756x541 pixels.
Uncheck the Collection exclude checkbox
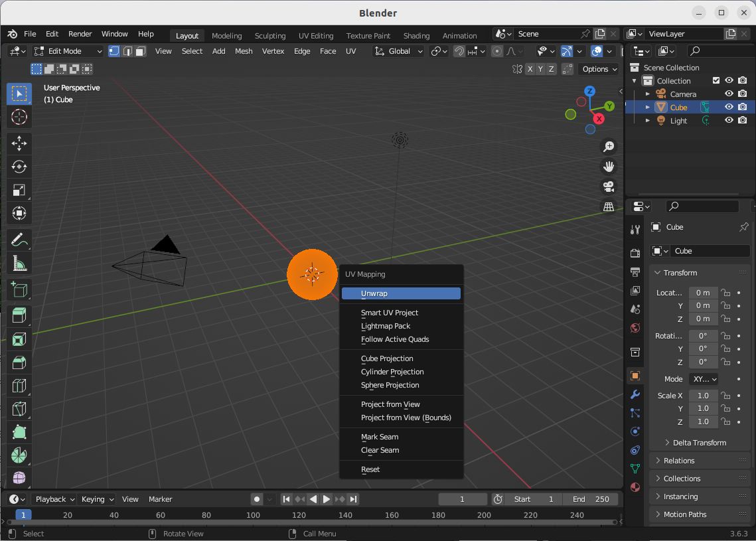[716, 80]
